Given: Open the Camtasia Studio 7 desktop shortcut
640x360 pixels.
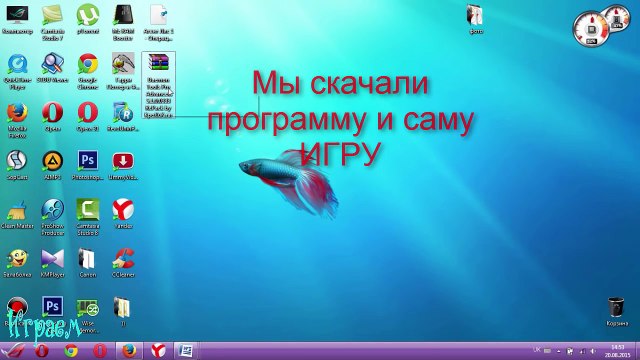Looking at the screenshot, I should coord(52,22).
